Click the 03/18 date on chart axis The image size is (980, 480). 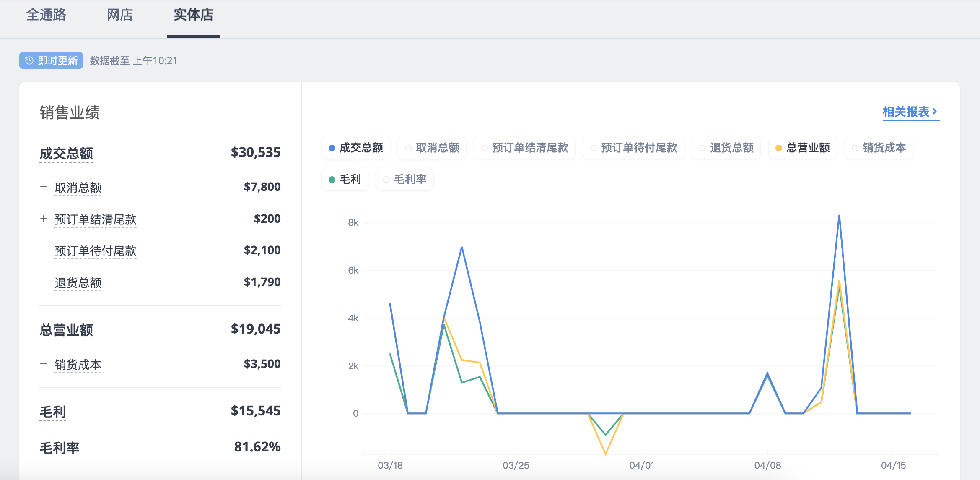click(390, 465)
